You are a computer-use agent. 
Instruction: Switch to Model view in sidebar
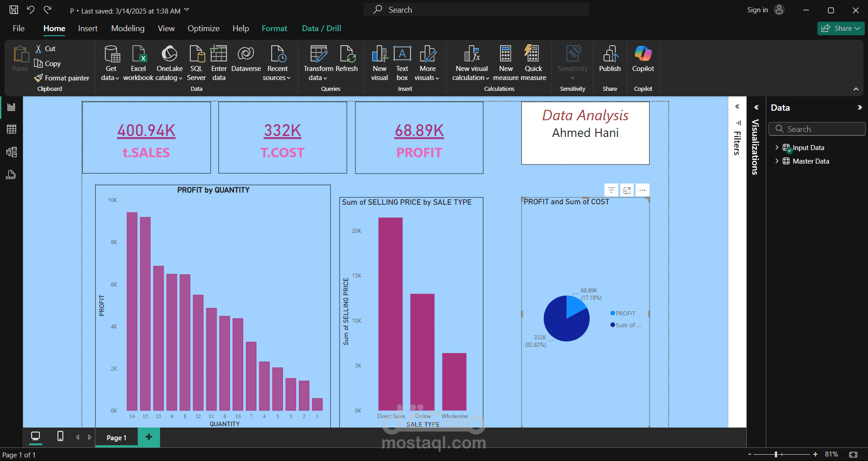[12, 152]
